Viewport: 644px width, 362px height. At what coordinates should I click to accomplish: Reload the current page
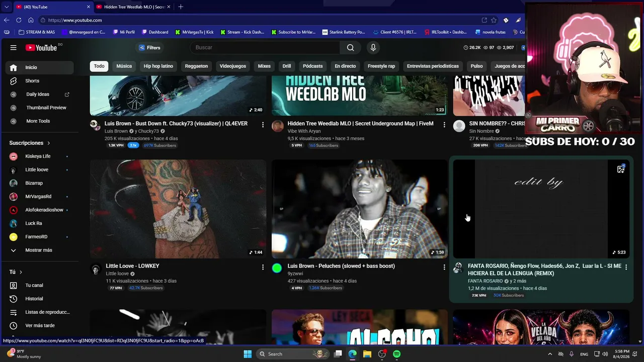pyautogui.click(x=19, y=20)
